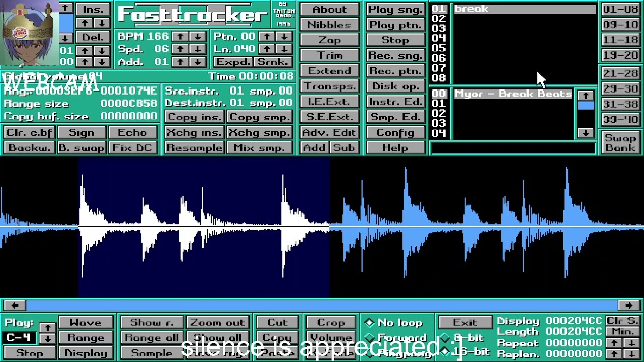Select the No loop option
The image size is (644, 362).
tap(394, 323)
